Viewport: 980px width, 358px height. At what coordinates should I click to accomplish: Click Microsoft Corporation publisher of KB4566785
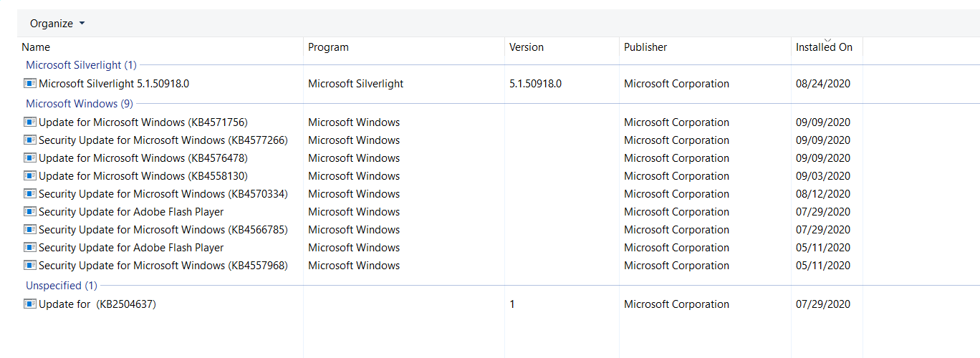tap(676, 230)
